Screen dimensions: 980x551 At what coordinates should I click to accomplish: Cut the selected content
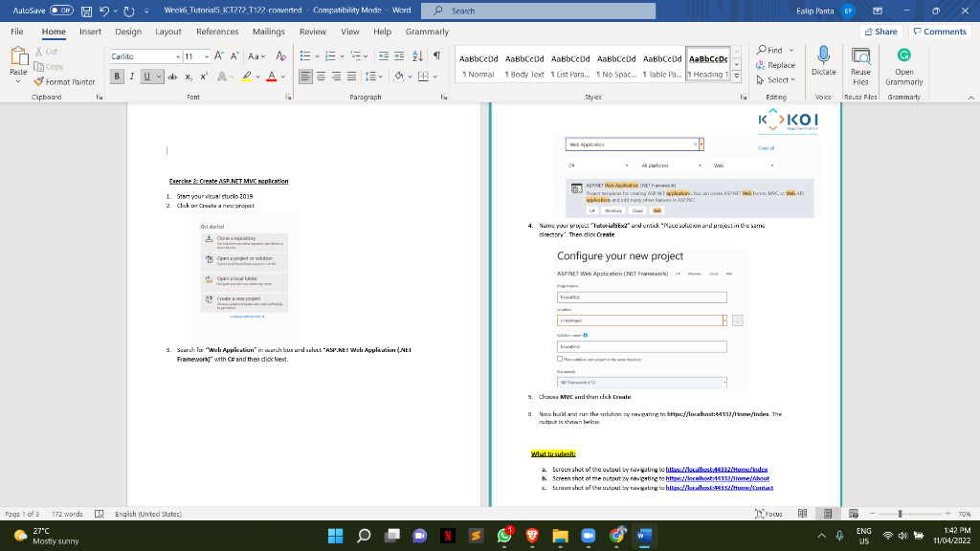coord(46,52)
